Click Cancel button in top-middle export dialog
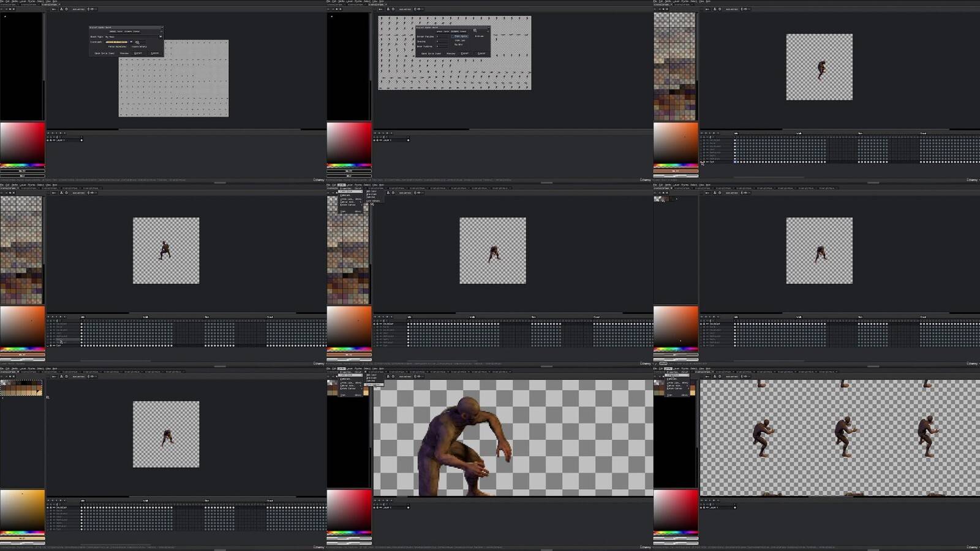The image size is (980, 551). pos(481,53)
